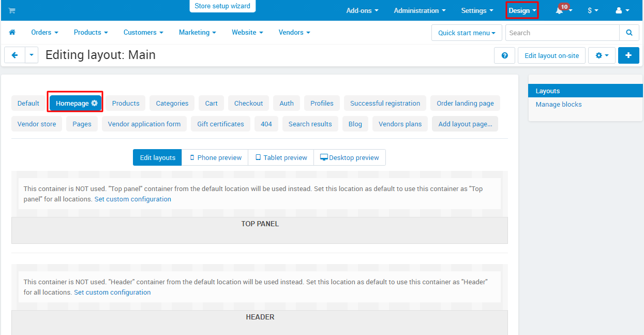Open the gear tools menu
The image size is (644, 335).
[602, 55]
